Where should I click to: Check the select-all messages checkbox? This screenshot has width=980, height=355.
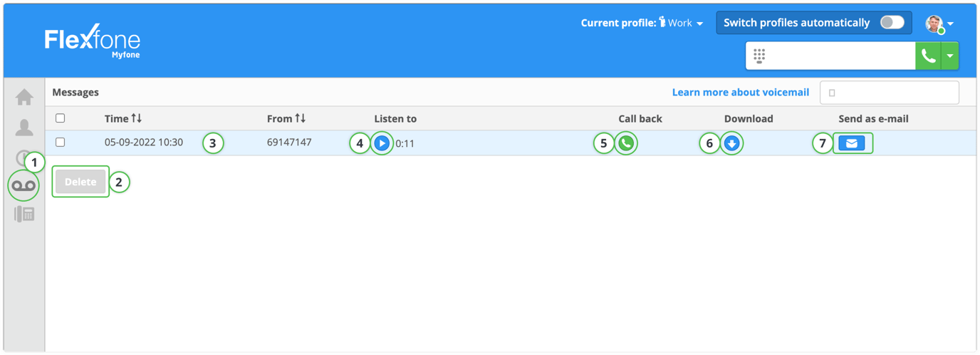pyautogui.click(x=61, y=118)
